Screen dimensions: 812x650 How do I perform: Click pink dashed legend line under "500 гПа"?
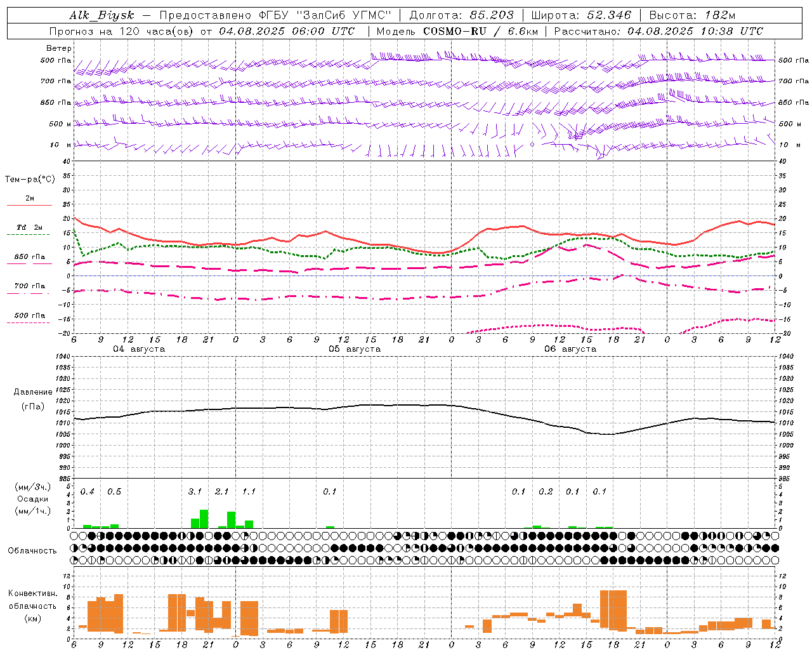[29, 322]
